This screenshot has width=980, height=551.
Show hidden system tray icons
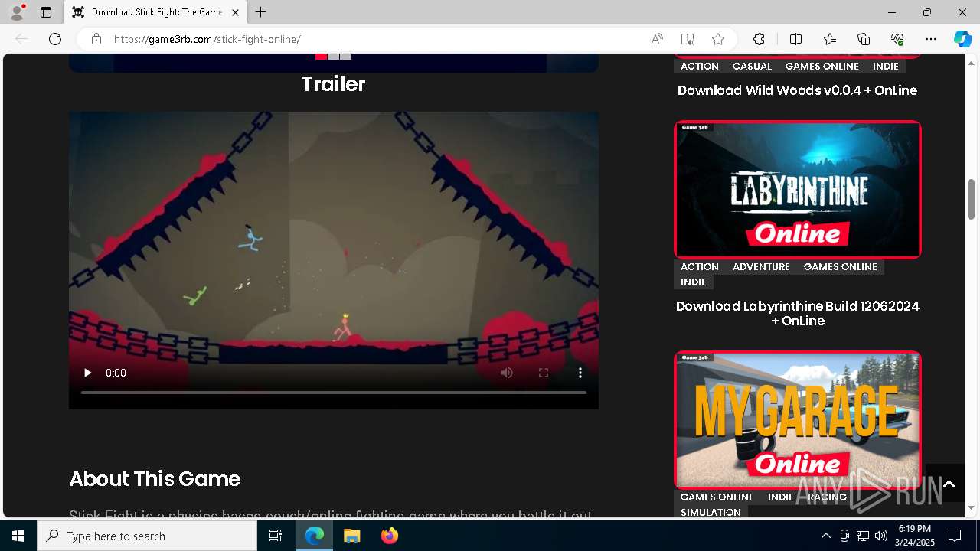(x=825, y=536)
